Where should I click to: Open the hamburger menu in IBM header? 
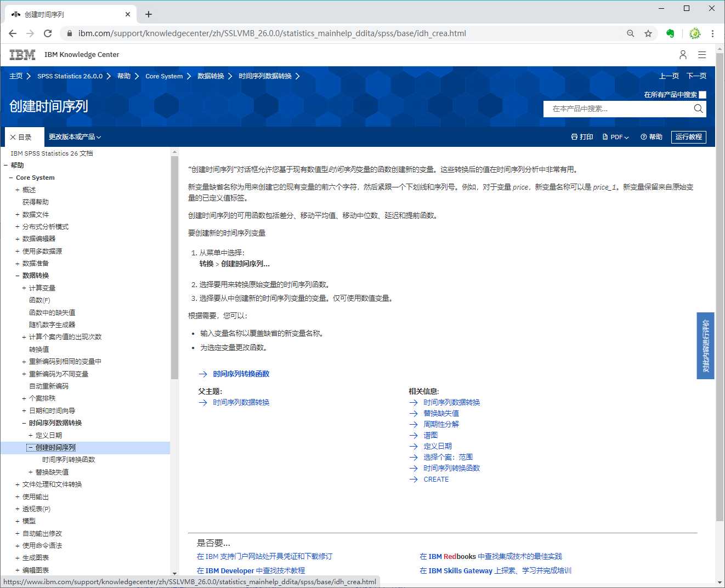pyautogui.click(x=702, y=55)
